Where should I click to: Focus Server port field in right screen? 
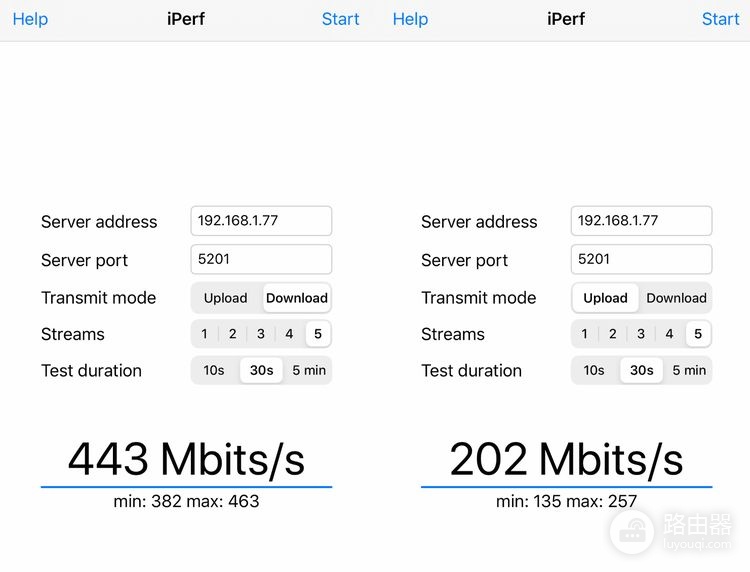tap(641, 259)
